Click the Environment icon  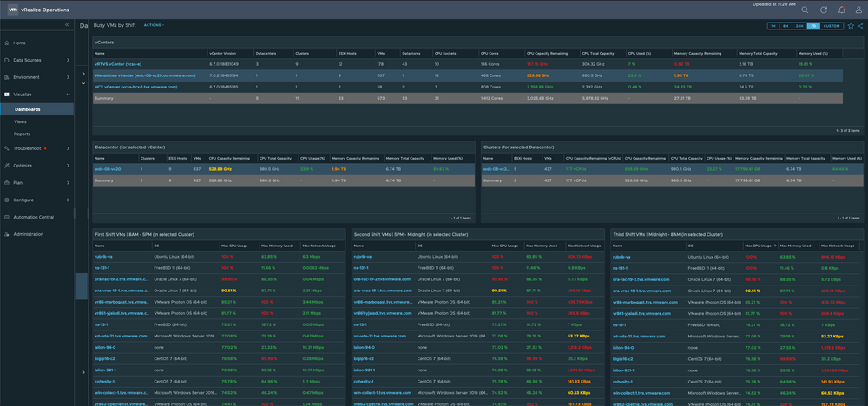click(7, 77)
